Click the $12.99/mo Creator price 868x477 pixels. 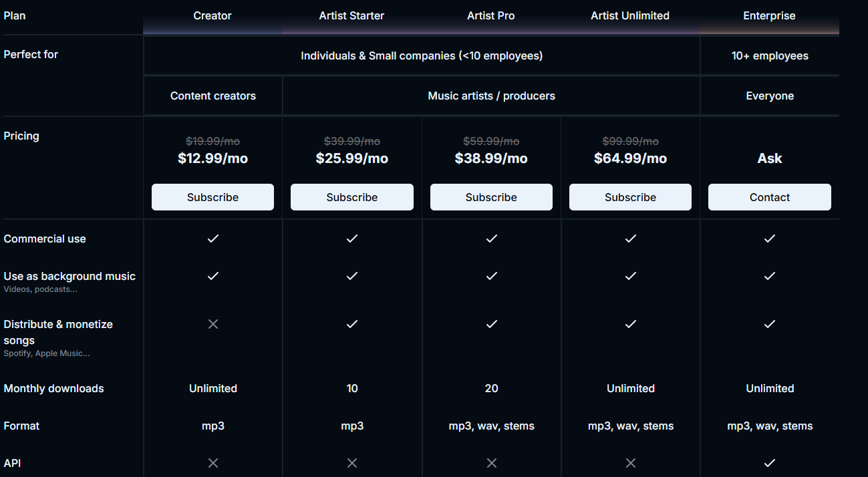tap(212, 158)
